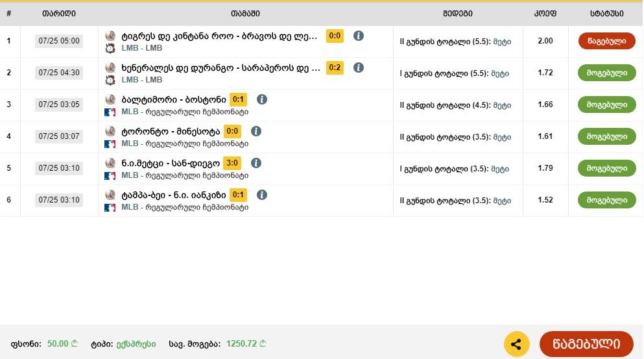The width and height of the screenshot is (644, 359).
Task: Click MLB logo in ნ.ი.მეტცი - სან-დიეგო row
Action: 110,175
